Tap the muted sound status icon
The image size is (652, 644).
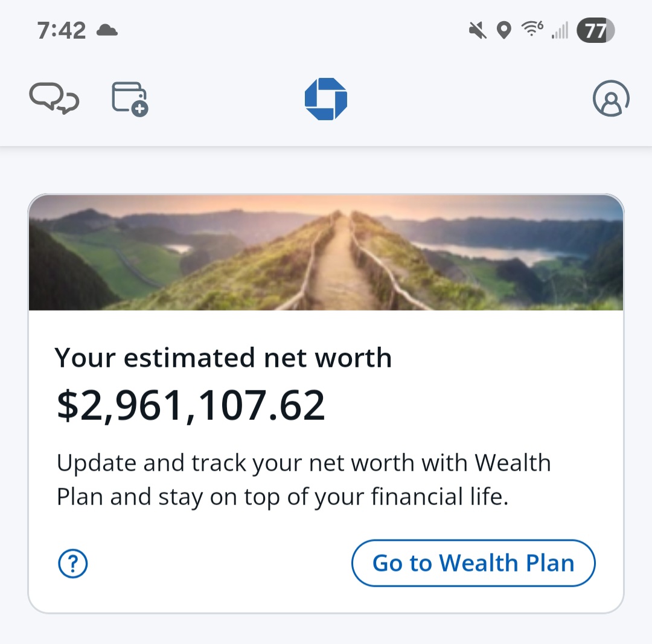478,30
